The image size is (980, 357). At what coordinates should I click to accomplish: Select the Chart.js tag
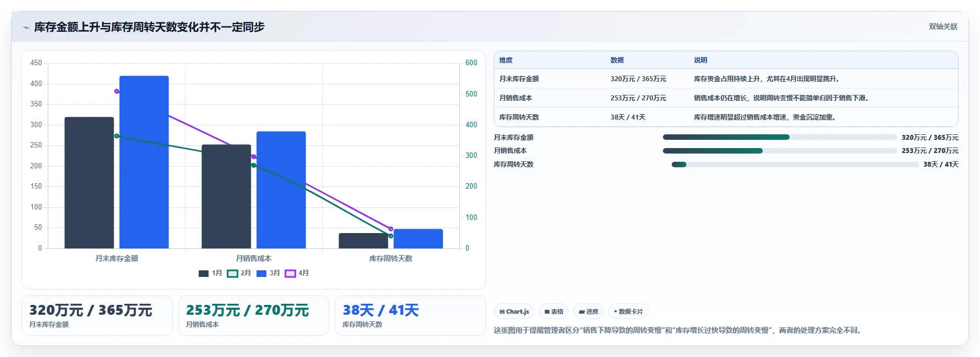coord(514,311)
